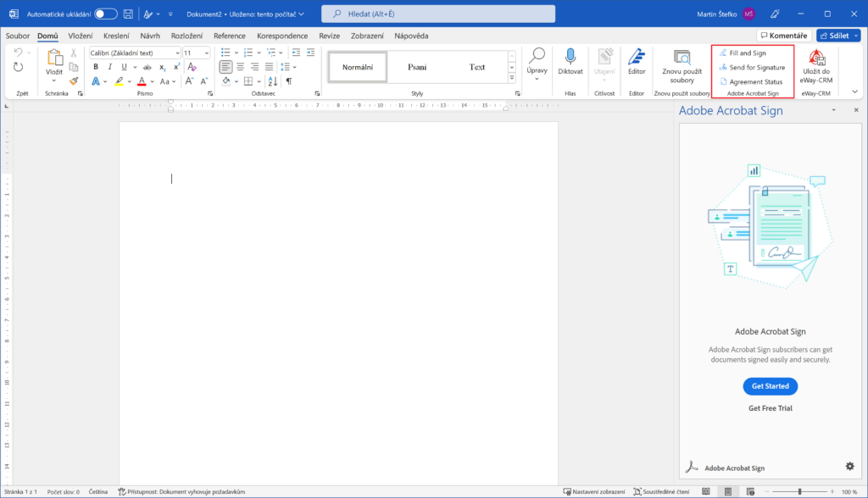Toggle Italic formatting
This screenshot has width=868, height=498.
[x=109, y=67]
